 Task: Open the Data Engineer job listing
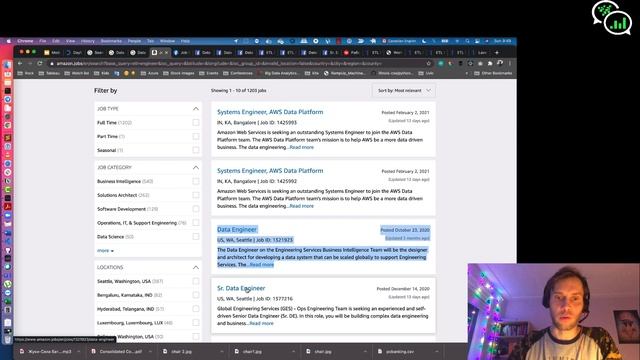[x=237, y=230]
